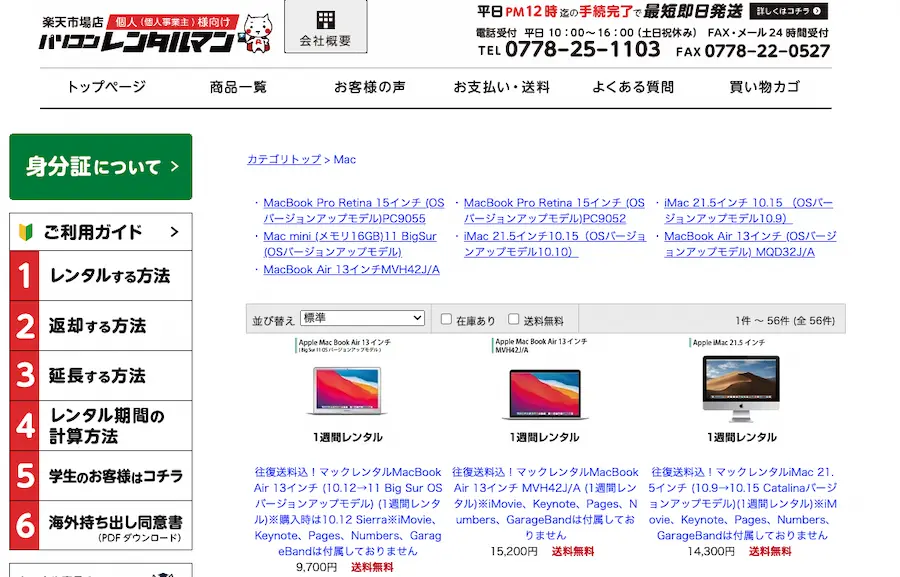Click MacBook Air Big Sur product thumbnail
Image resolution: width=900 pixels, height=577 pixels.
347,391
